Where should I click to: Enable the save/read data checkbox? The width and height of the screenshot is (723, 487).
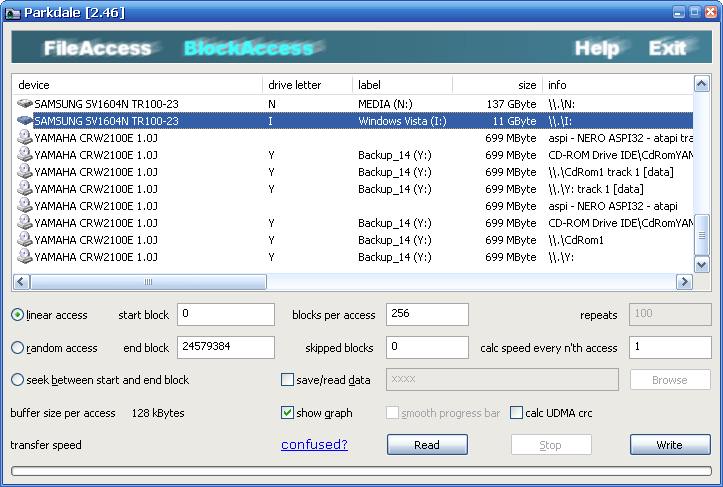(288, 380)
